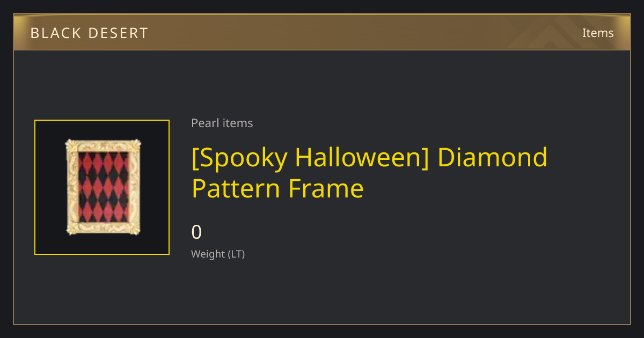Image resolution: width=644 pixels, height=338 pixels.
Task: Click the Diamond Pattern Frame item icon
Action: [x=102, y=187]
